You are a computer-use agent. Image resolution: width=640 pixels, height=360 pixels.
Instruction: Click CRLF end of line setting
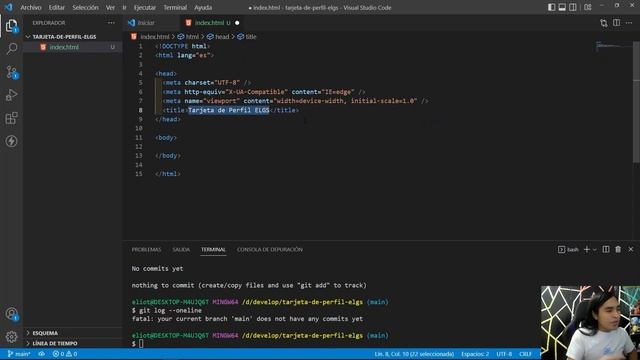click(525, 354)
